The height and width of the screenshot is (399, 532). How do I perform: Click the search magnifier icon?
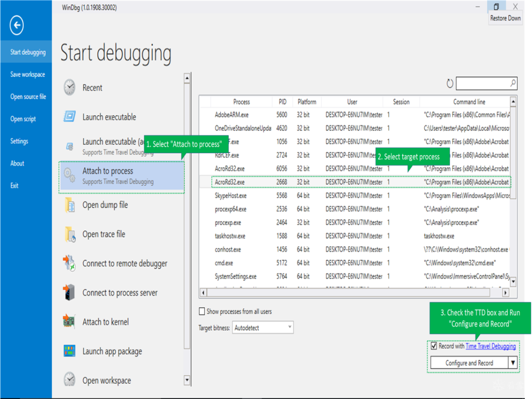pyautogui.click(x=513, y=83)
